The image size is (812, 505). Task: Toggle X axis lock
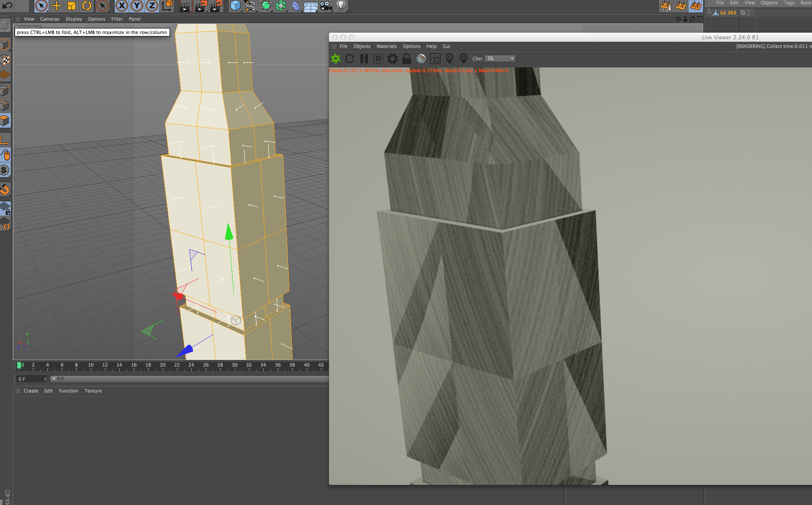pyautogui.click(x=121, y=6)
